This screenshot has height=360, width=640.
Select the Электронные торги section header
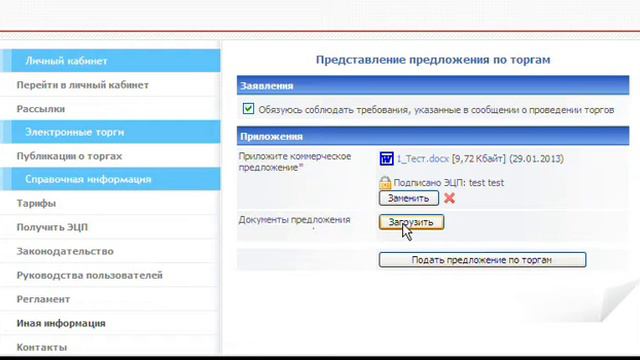click(110, 132)
